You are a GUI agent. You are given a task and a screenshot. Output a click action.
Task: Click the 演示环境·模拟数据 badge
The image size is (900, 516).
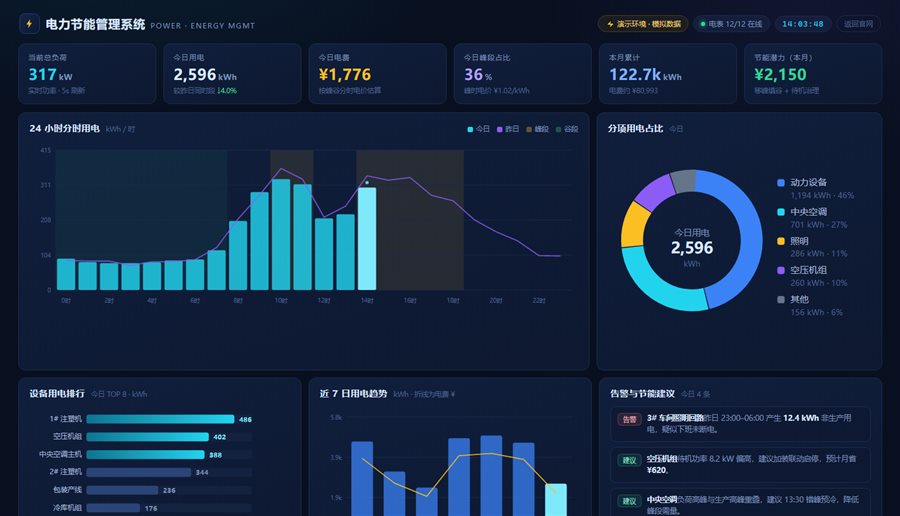(643, 24)
